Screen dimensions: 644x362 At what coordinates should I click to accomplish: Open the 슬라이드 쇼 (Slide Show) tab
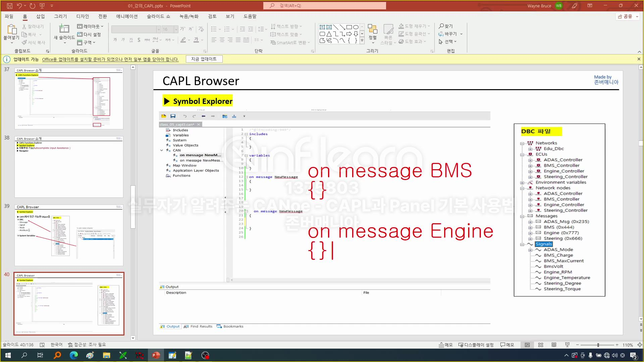[159, 16]
